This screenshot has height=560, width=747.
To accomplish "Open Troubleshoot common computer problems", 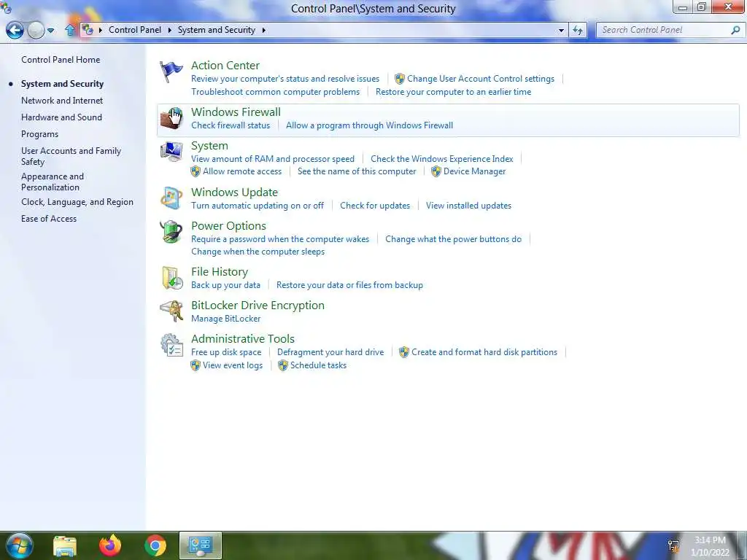I will (275, 91).
